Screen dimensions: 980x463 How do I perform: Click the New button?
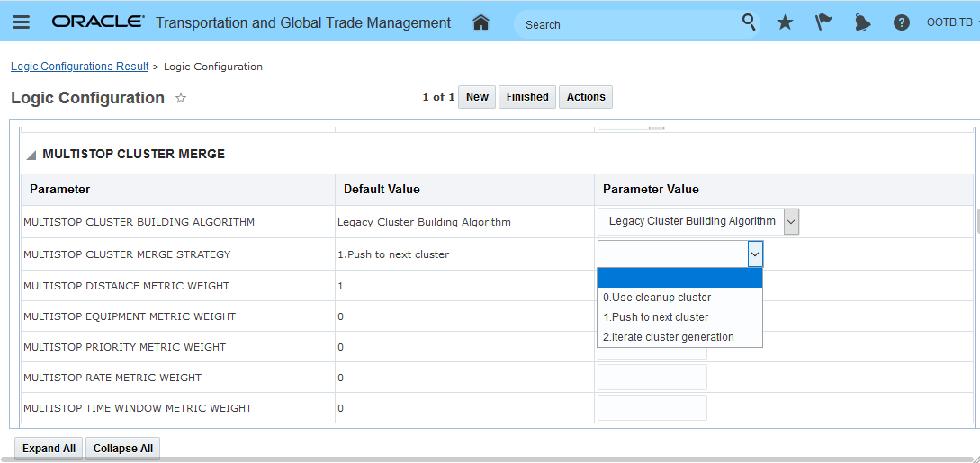[477, 97]
